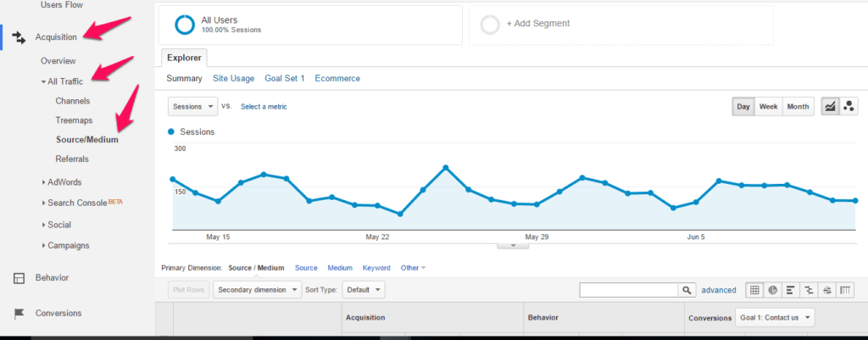Open the Site Usage tab
Screen dimensions: 868x340
click(233, 78)
